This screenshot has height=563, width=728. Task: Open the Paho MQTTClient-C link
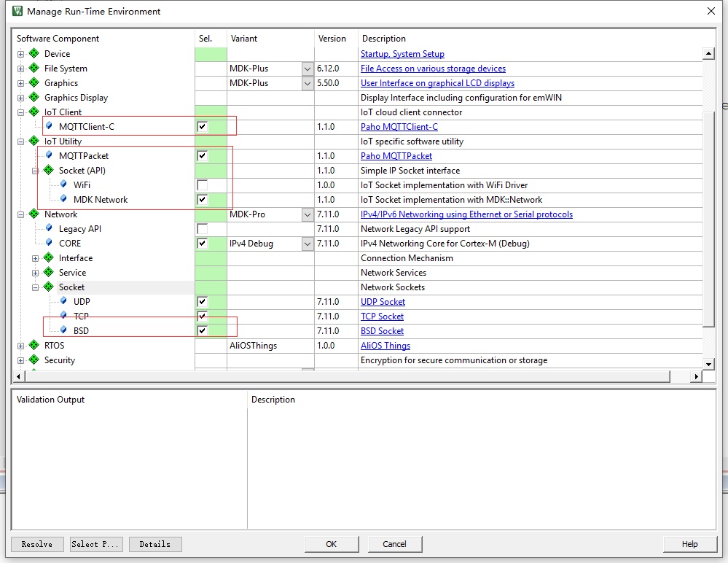[x=399, y=127]
